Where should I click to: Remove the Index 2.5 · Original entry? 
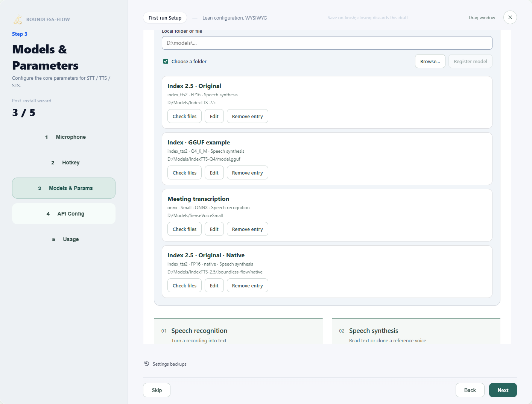point(248,116)
